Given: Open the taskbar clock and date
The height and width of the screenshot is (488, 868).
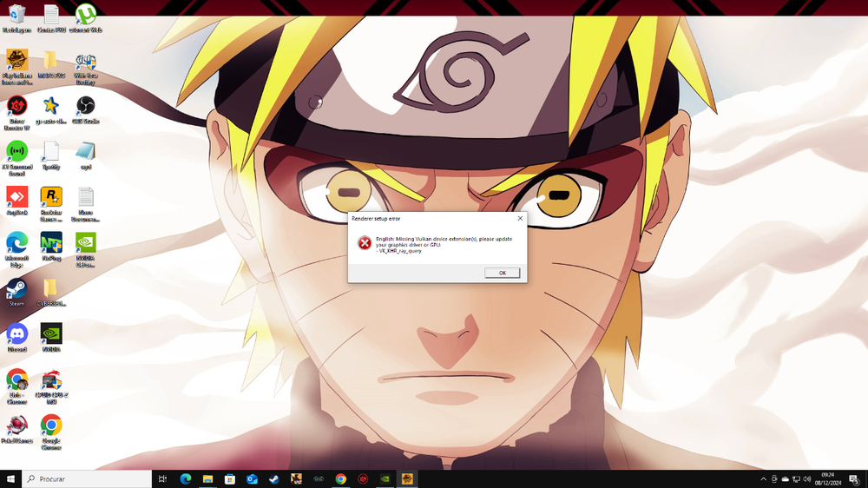Looking at the screenshot, I should click(x=827, y=479).
